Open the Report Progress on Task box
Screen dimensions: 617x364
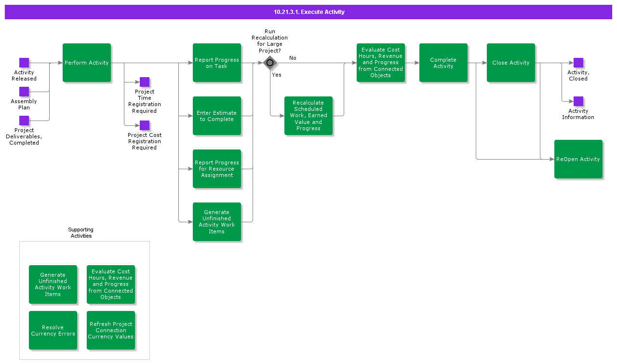217,63
